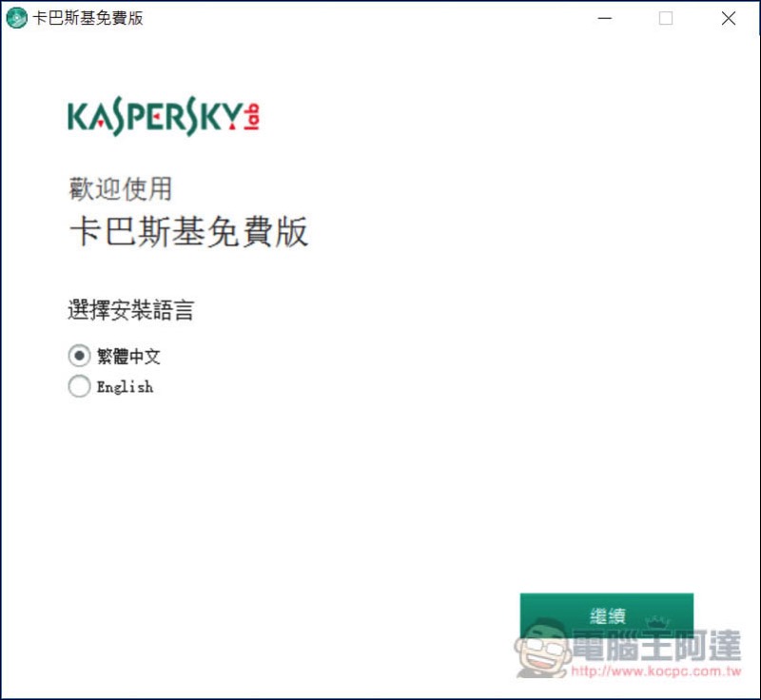The height and width of the screenshot is (700, 761).
Task: Select the 繁體中文 radio button
Action: (x=79, y=356)
